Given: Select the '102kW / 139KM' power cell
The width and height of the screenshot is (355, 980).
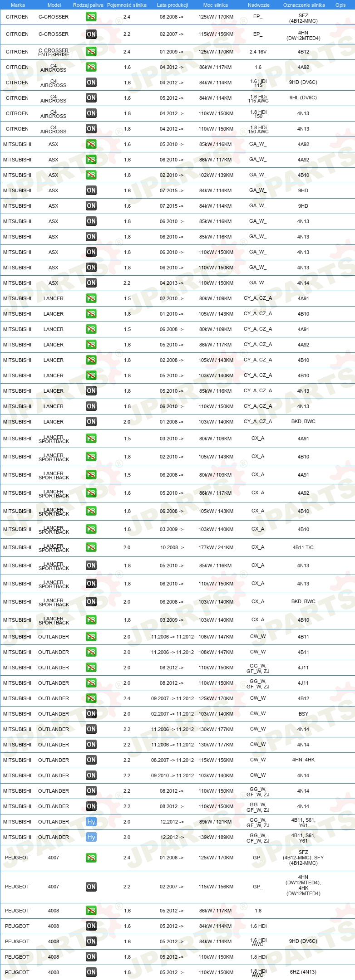Looking at the screenshot, I should [216, 175].
